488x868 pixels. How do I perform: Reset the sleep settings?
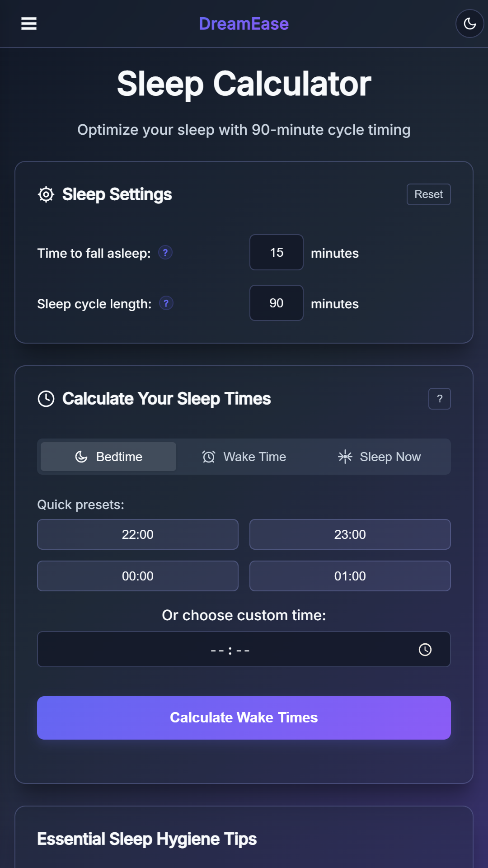coord(429,194)
